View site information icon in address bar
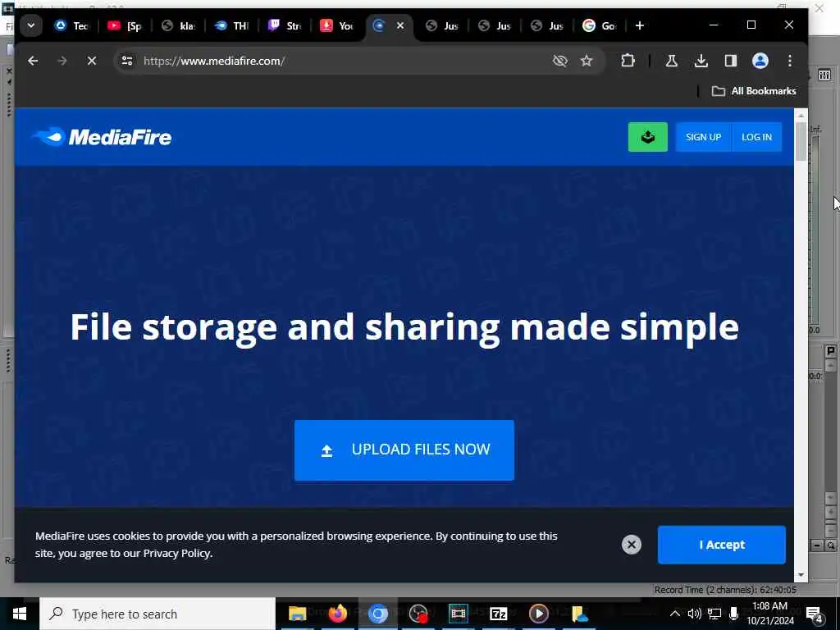The height and width of the screenshot is (630, 840). click(127, 61)
